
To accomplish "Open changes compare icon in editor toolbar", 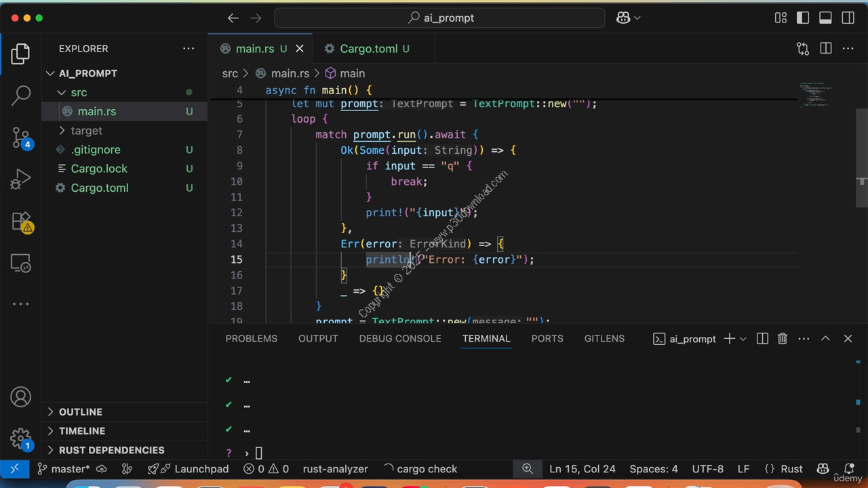I will 803,49.
